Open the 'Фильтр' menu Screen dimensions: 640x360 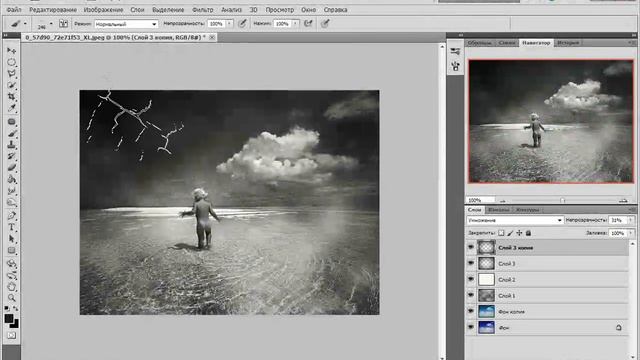click(x=202, y=9)
